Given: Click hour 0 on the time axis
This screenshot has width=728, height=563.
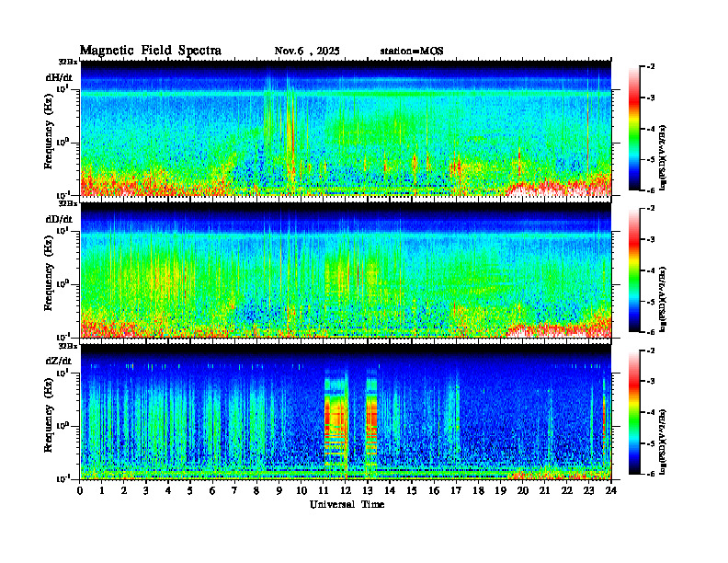Looking at the screenshot, I should (80, 490).
